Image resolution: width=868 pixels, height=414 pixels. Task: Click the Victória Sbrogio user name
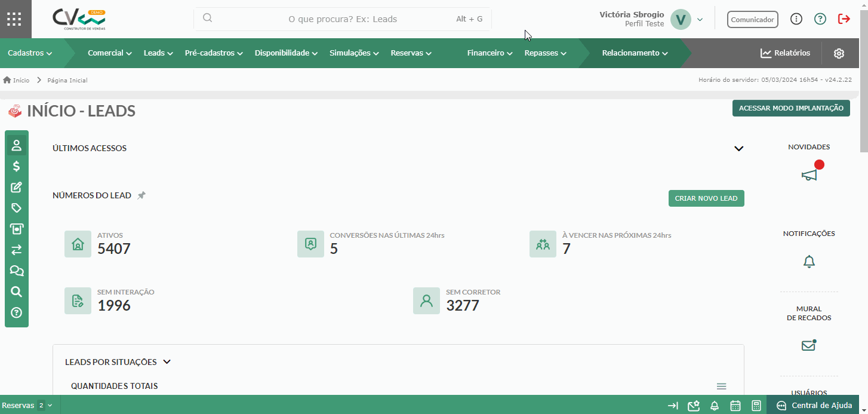pos(632,14)
